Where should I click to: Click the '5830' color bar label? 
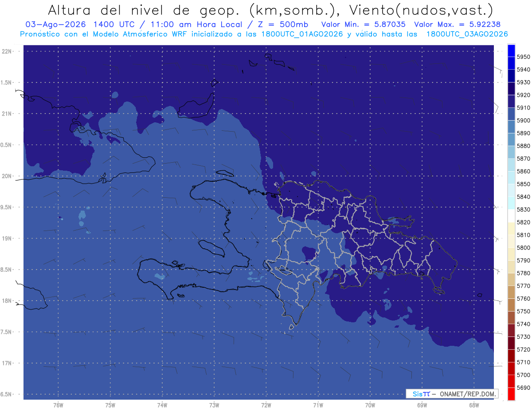[523, 209]
